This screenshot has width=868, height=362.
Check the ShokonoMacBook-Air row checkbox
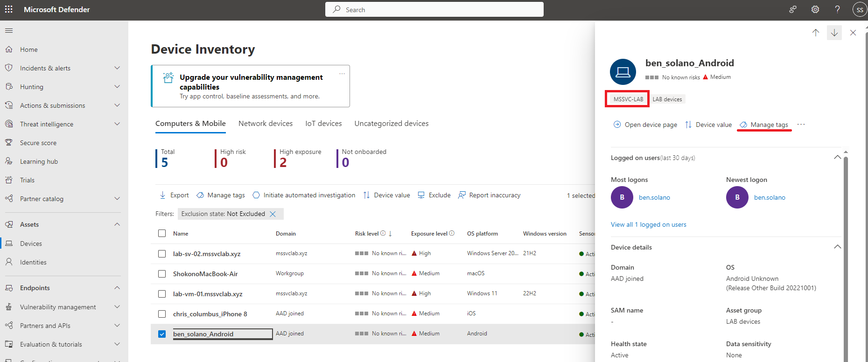(162, 274)
